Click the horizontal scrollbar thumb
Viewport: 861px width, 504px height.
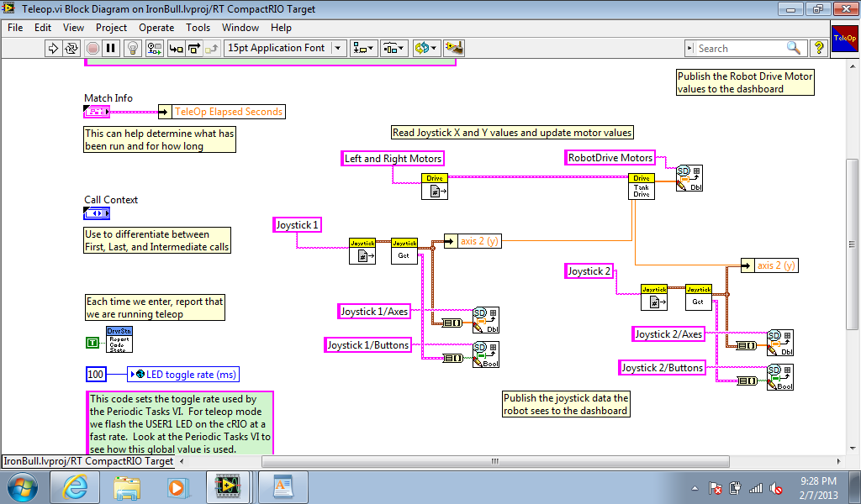coord(495,461)
